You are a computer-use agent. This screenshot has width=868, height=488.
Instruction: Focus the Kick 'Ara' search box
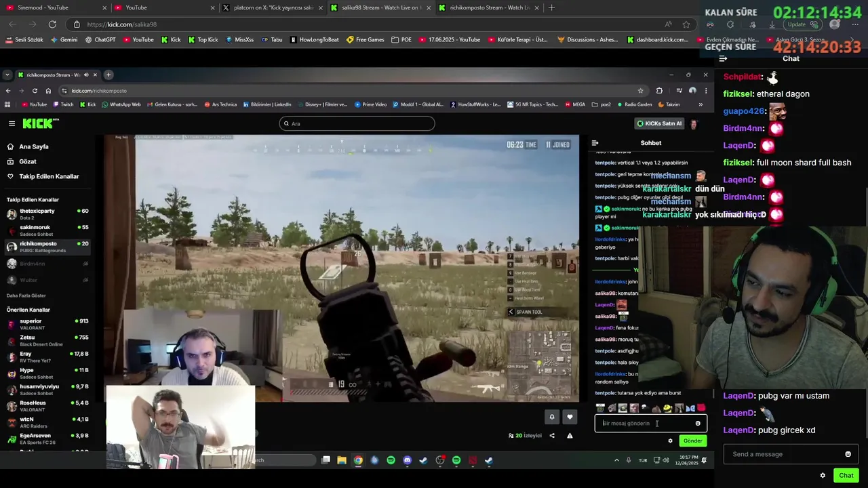357,123
